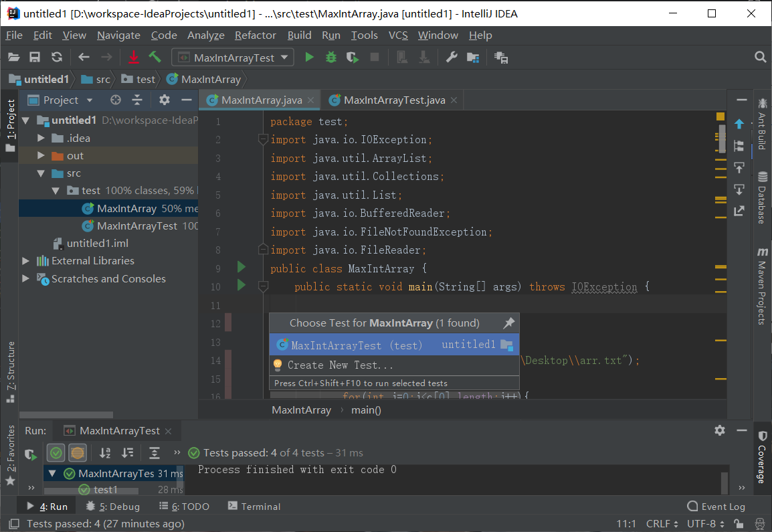Click the Back navigation arrow
This screenshot has width=772, height=532.
click(x=84, y=58)
